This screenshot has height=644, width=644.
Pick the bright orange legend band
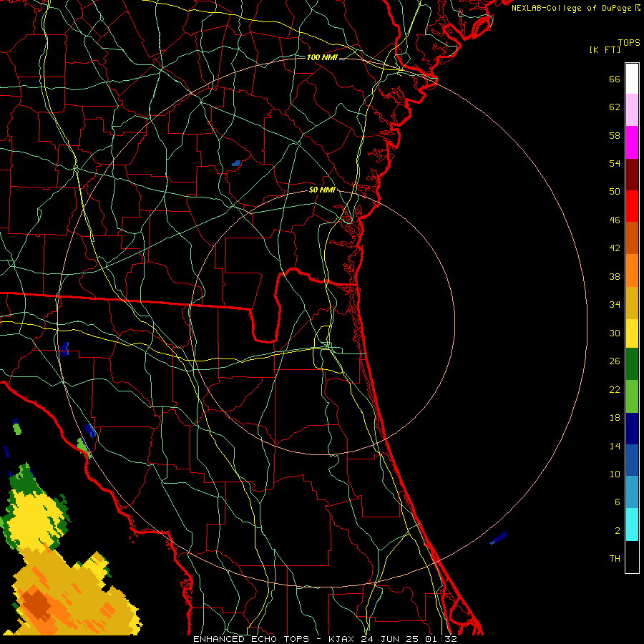(x=632, y=270)
